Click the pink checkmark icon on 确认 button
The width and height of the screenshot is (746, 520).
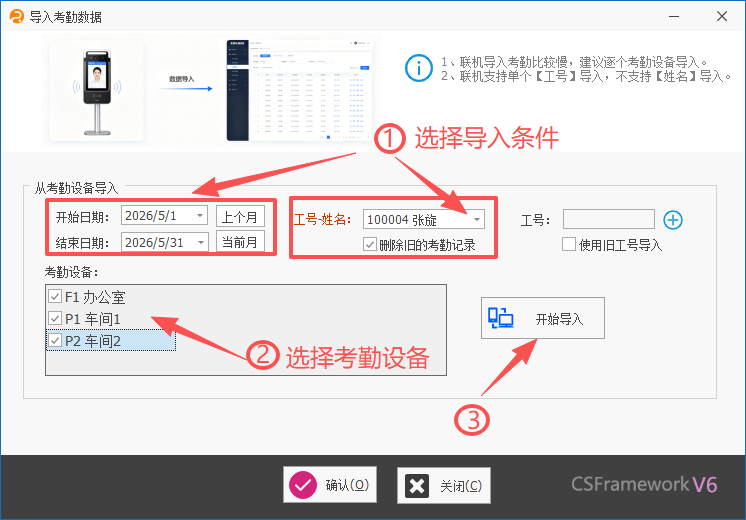click(303, 485)
